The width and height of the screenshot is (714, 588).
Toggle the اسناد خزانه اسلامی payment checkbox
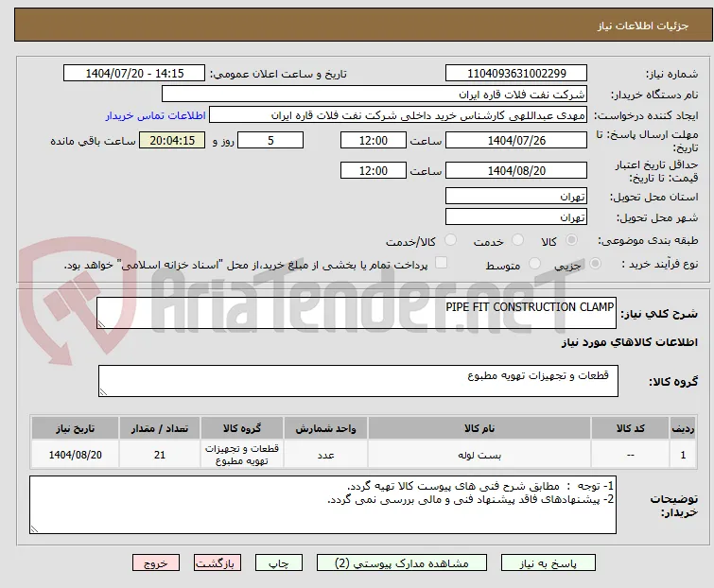point(442,263)
